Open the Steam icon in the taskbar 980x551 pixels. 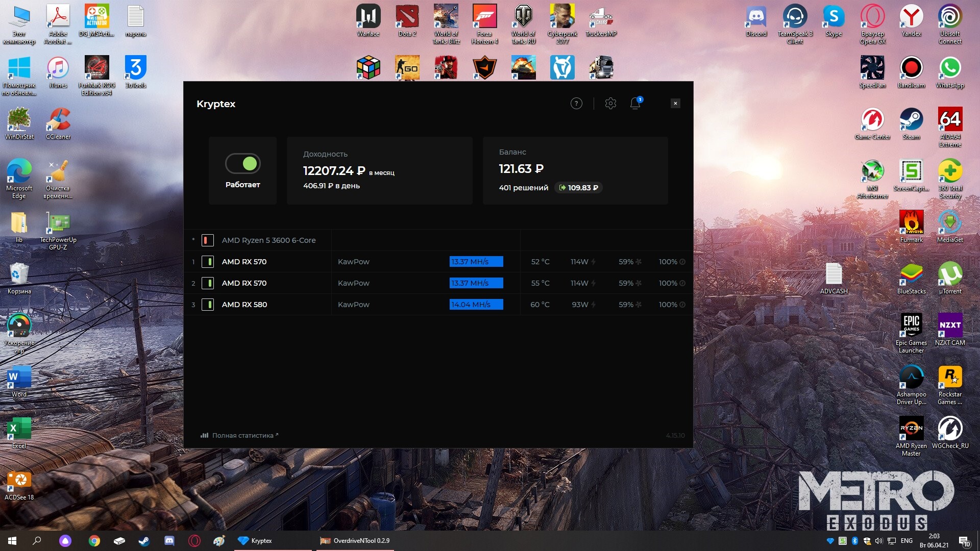[144, 541]
